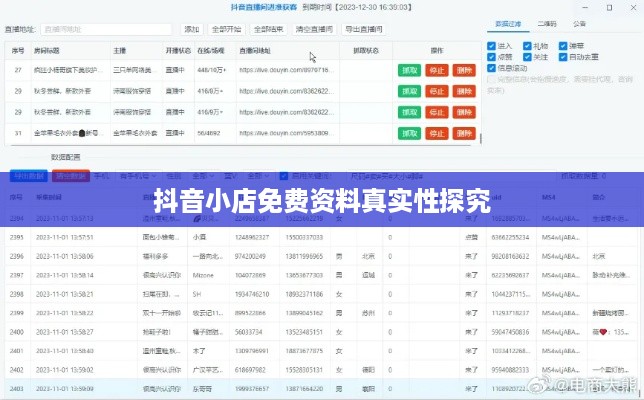644x400 pixels.
Task: Click the room table horizontal scrollbar
Action: click(x=242, y=145)
